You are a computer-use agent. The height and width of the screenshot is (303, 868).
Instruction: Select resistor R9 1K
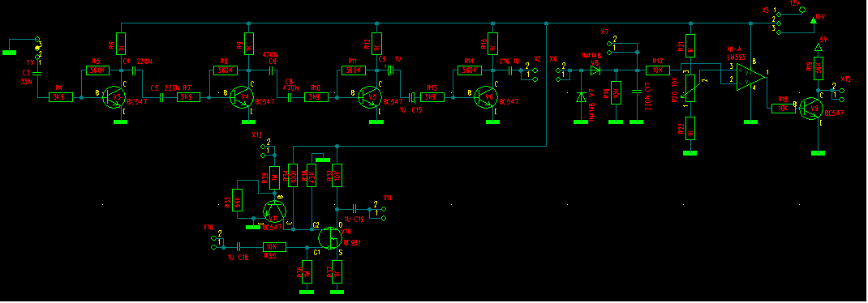[248, 44]
